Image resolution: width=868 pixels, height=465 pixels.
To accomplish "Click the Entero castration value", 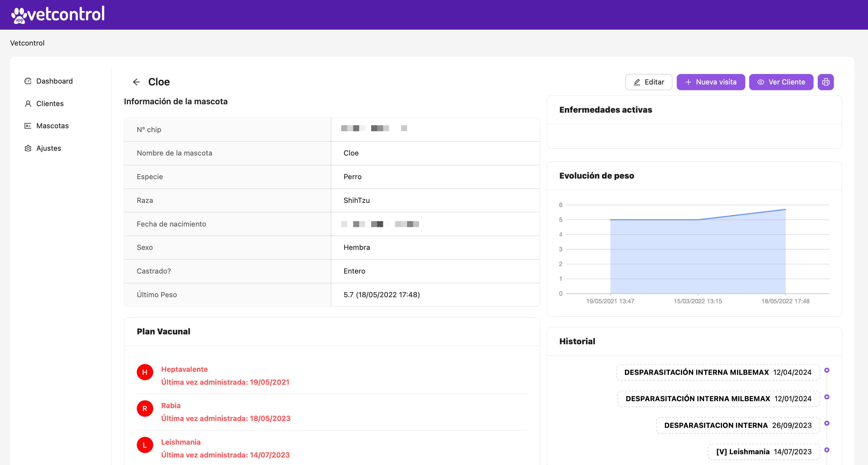I will pos(354,271).
